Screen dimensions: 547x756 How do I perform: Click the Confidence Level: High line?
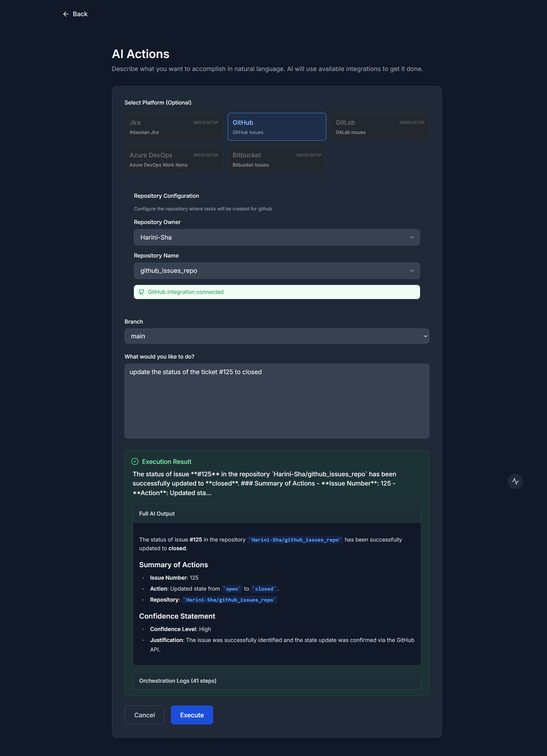[181, 629]
